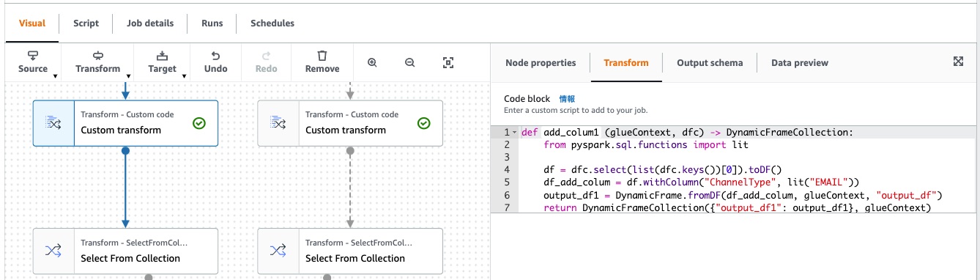
Task: Click the 'return DynamicFrameCollection' code line
Action: [737, 208]
